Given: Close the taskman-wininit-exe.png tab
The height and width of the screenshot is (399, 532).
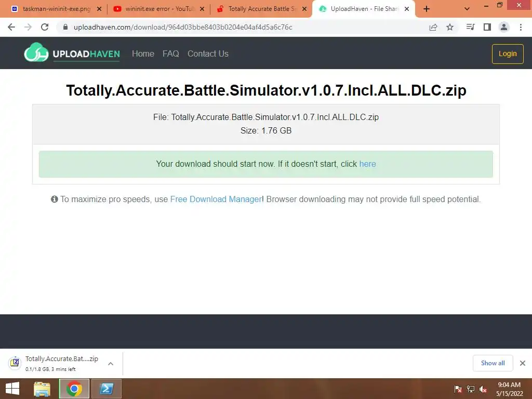Looking at the screenshot, I should 99,9.
